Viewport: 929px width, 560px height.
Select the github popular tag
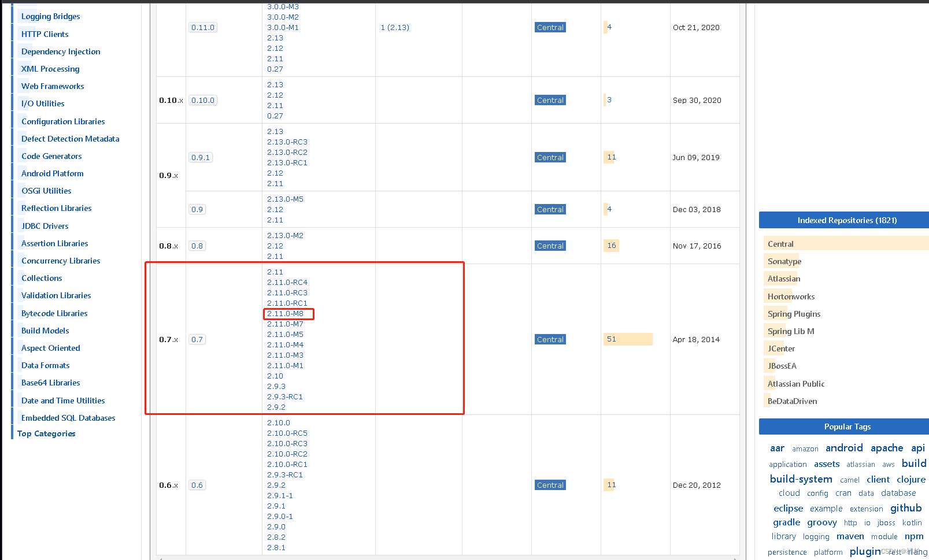click(x=906, y=508)
